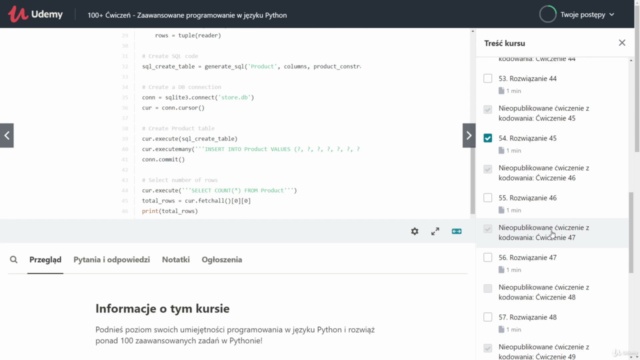The image size is (640, 360).
Task: Click document icon under 57. Rozwiązanie 48
Action: [x=501, y=329]
